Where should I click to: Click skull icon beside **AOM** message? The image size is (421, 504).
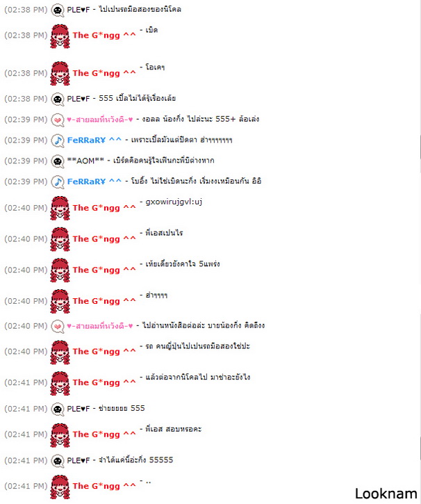coord(58,161)
